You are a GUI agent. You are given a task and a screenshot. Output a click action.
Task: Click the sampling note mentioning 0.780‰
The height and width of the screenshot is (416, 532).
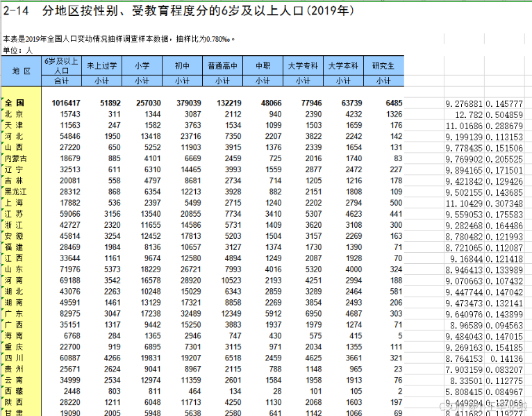119,39
